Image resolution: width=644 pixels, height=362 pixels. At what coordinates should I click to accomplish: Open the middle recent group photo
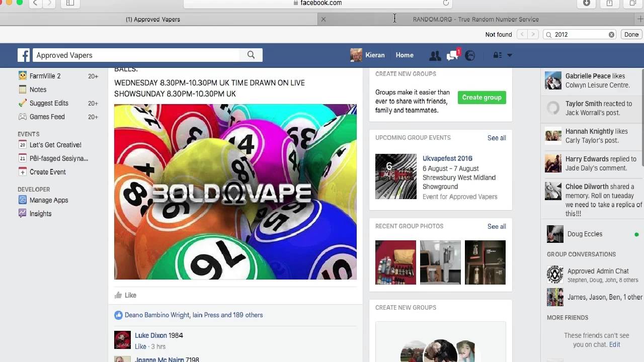tap(440, 262)
